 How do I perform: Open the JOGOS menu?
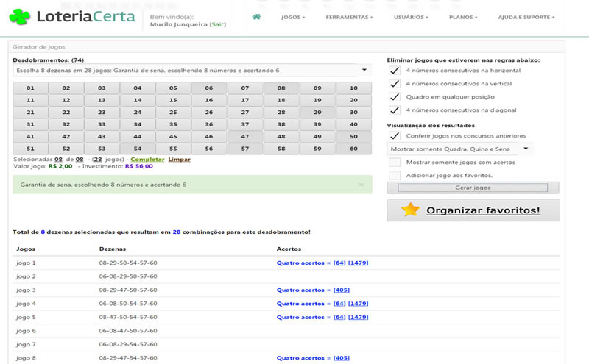point(293,17)
